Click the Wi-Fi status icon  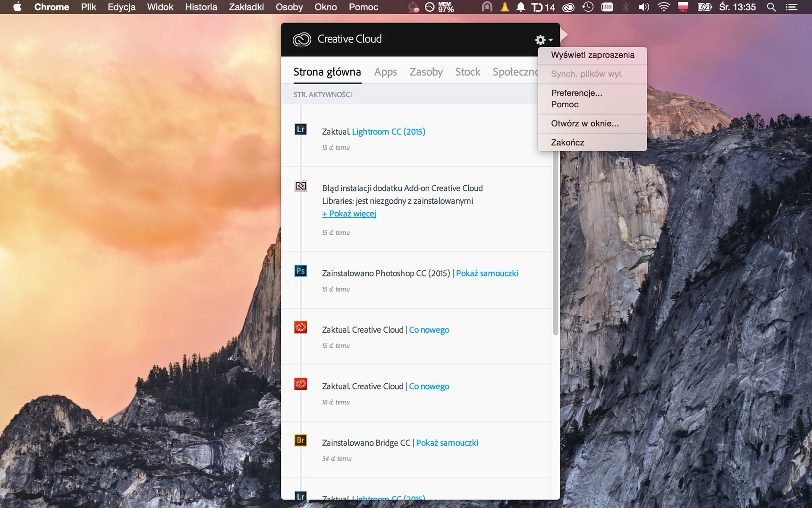[x=663, y=7]
